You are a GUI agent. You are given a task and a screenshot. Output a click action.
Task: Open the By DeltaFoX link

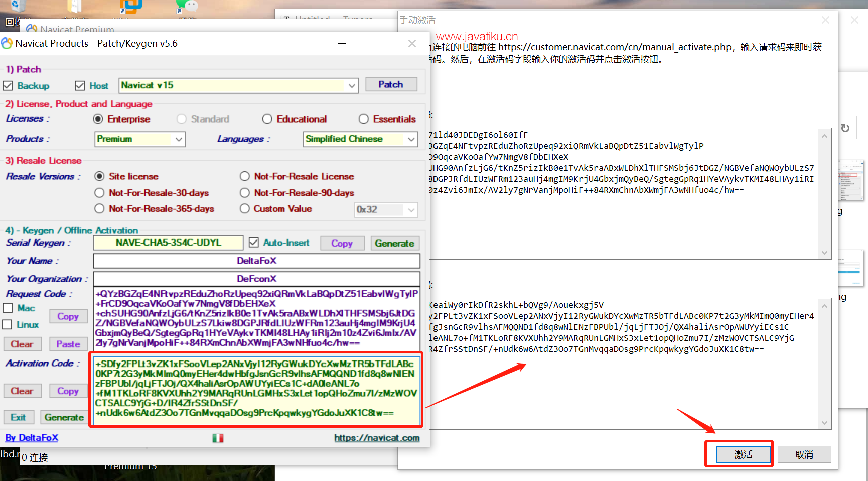tap(32, 438)
